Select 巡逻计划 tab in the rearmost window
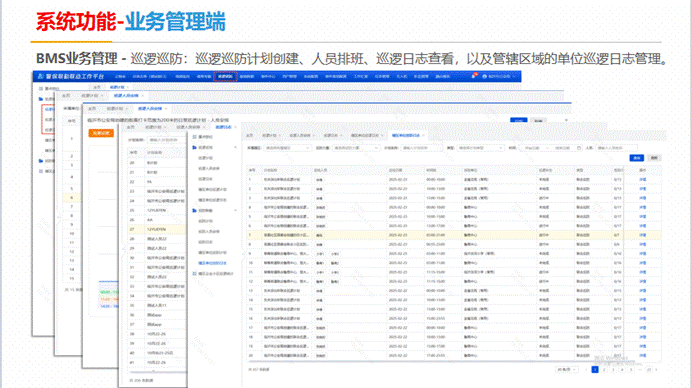 (117, 87)
